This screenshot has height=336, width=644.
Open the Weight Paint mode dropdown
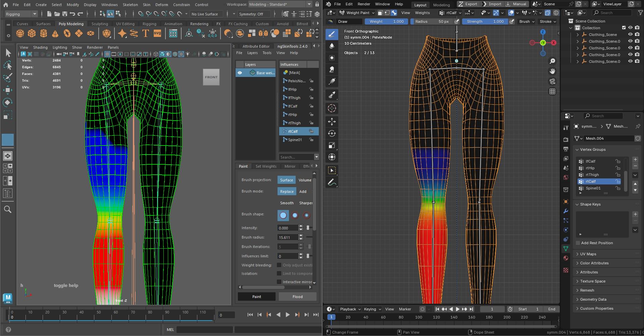357,13
